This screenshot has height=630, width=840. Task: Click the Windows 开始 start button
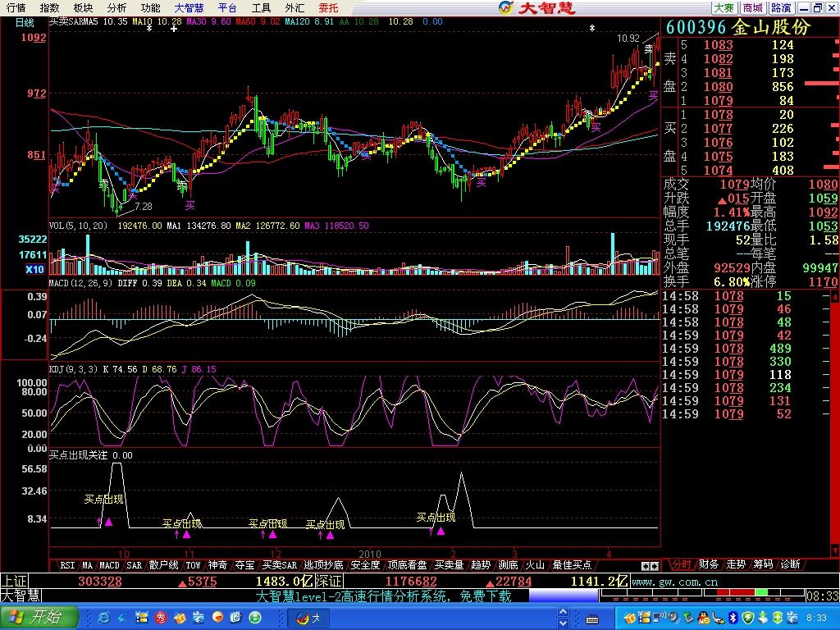[38, 617]
